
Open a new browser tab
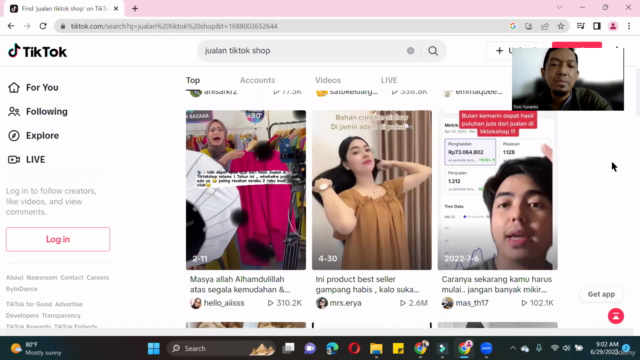pyautogui.click(x=135, y=9)
